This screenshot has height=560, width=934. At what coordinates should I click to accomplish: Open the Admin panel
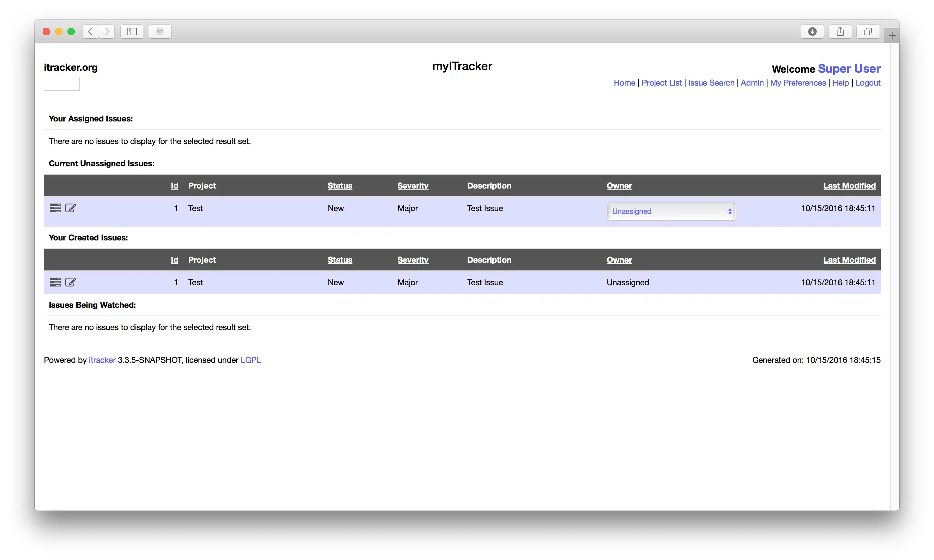tap(752, 82)
